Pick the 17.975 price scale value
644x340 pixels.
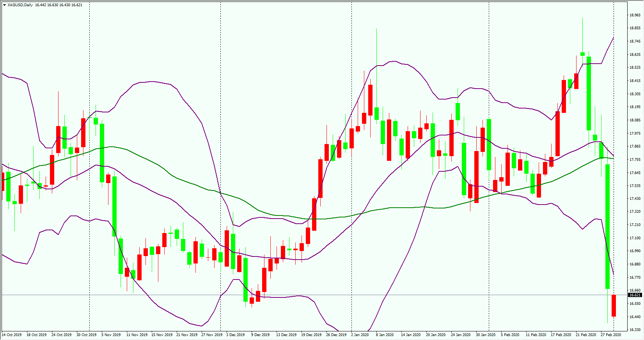(635, 134)
